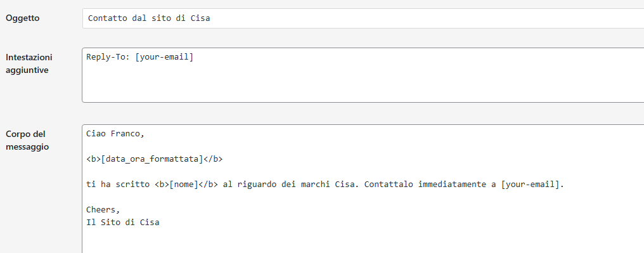Screen dimensions: 644x253
Task: Place cursor on Reply-To header line
Action: click(139, 57)
